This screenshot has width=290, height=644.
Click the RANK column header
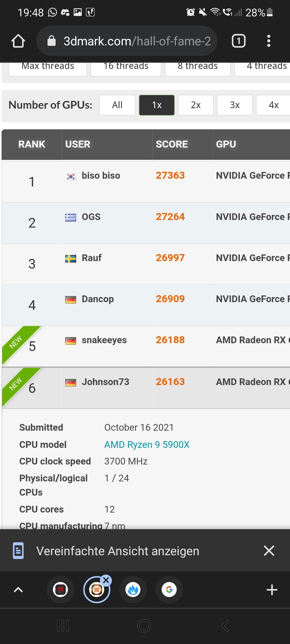tap(32, 144)
